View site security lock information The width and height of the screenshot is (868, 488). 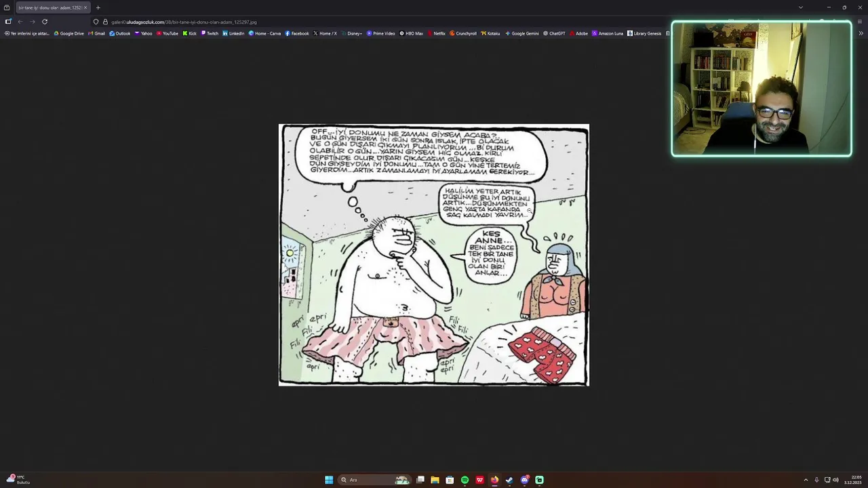(105, 22)
